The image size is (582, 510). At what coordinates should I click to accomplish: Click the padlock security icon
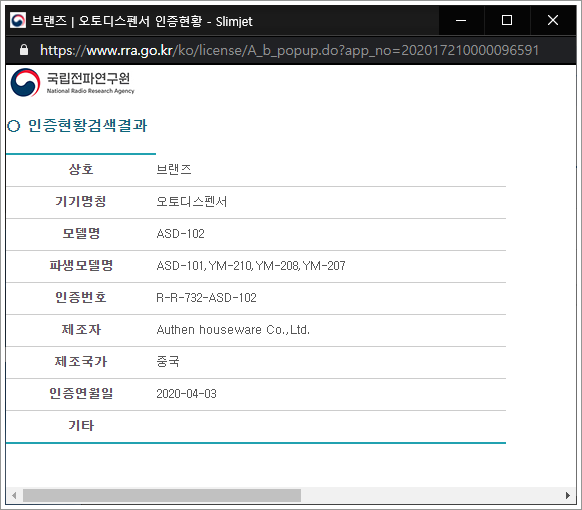24,49
